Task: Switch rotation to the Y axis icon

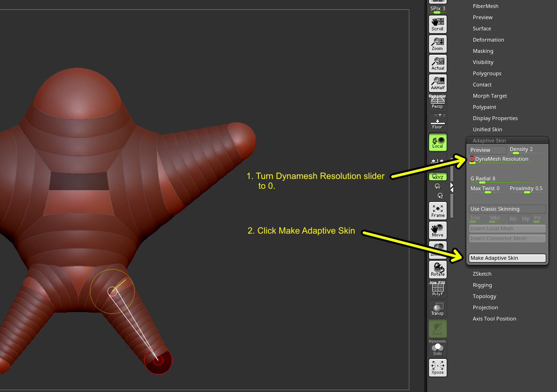Action: tap(438, 186)
